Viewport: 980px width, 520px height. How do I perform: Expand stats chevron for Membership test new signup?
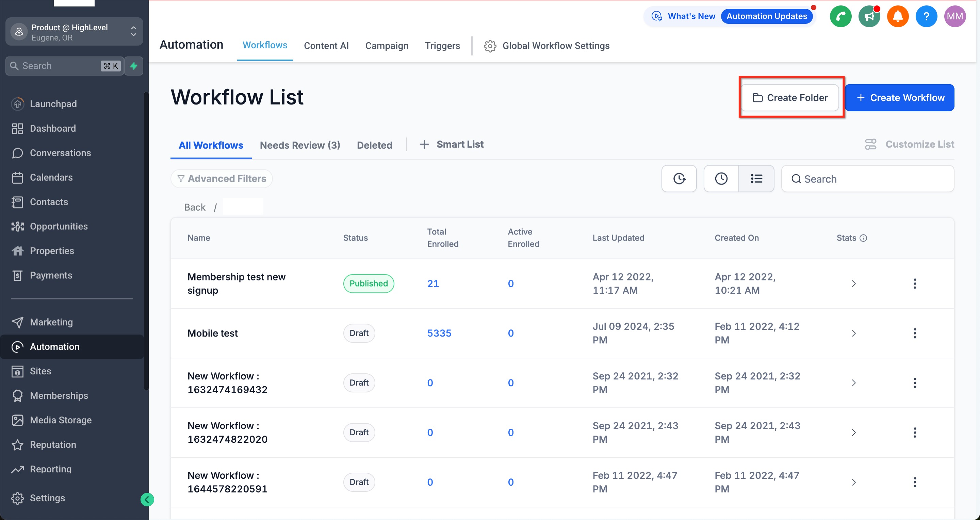853,283
